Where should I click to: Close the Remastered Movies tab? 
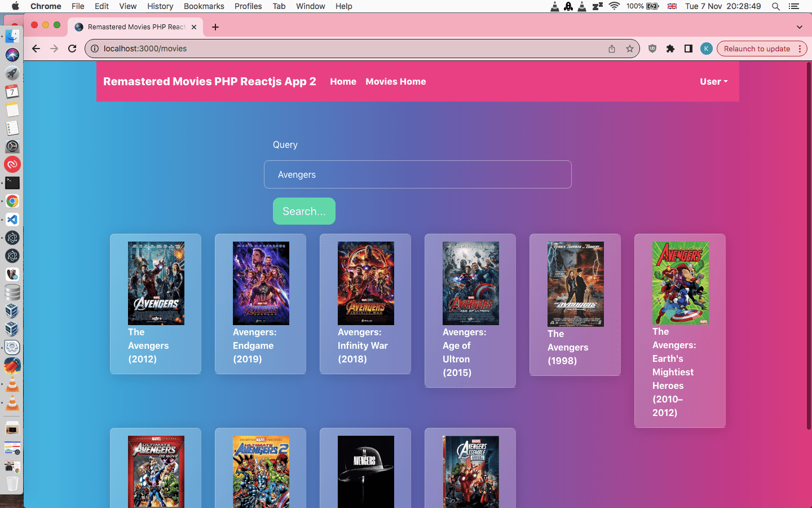pyautogui.click(x=194, y=27)
